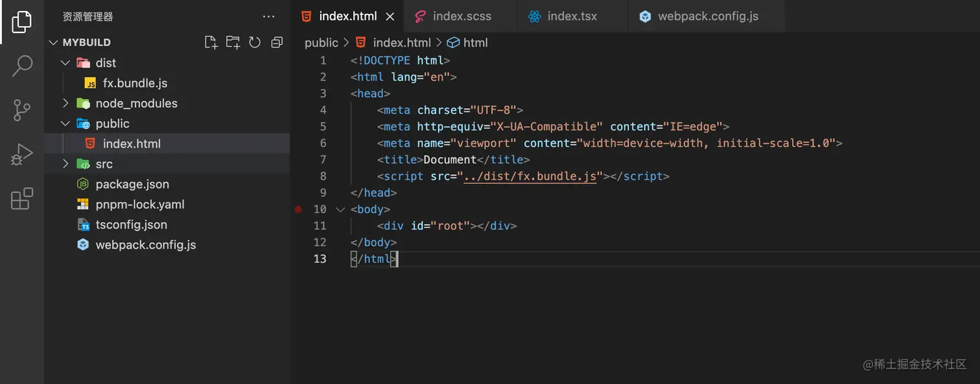Click the Document title text on line 7
Image resolution: width=980 pixels, height=384 pixels.
450,159
